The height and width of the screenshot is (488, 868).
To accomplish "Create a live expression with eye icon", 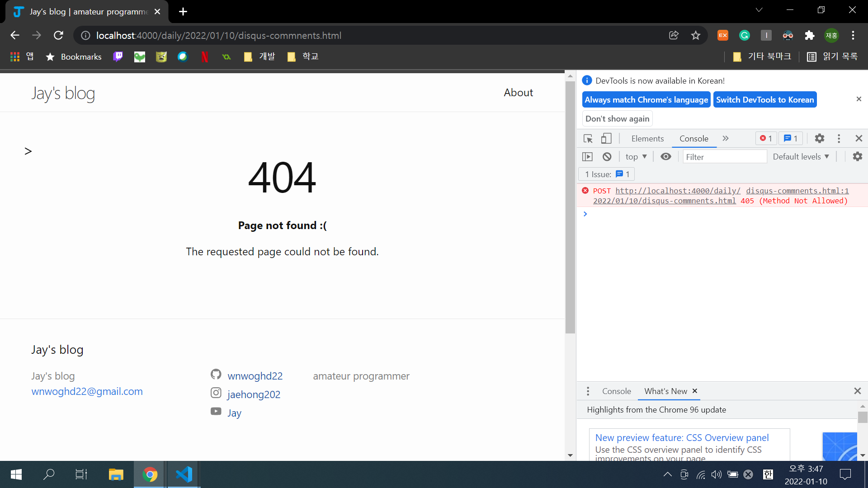I will (665, 157).
